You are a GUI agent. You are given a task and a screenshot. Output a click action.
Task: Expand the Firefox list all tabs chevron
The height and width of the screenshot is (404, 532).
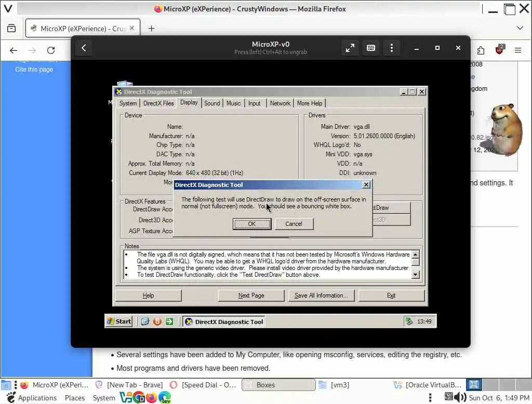point(520,28)
